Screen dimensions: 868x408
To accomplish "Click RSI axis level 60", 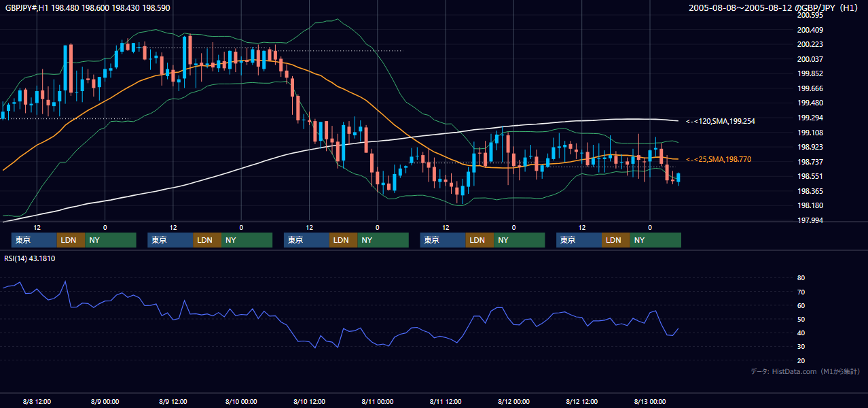I will [x=801, y=305].
